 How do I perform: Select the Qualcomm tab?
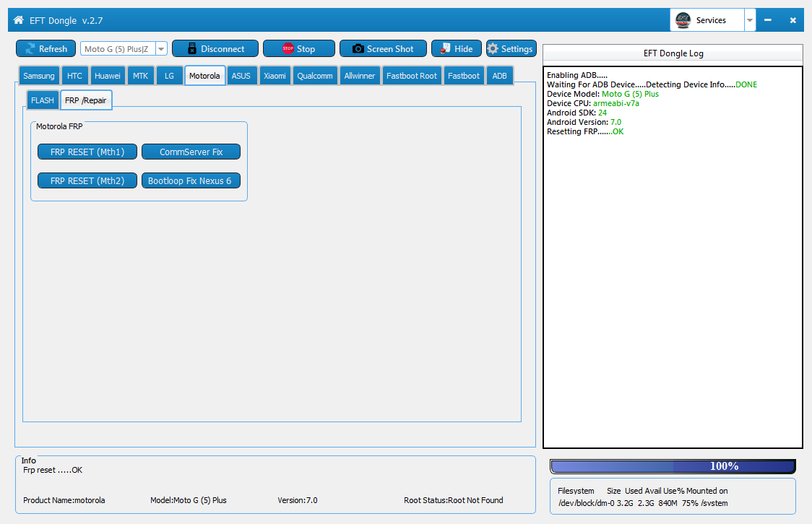(315, 76)
